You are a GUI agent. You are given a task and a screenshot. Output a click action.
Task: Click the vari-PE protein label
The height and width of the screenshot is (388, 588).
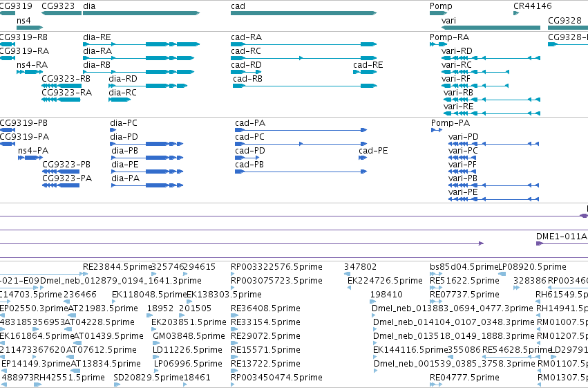click(x=463, y=192)
